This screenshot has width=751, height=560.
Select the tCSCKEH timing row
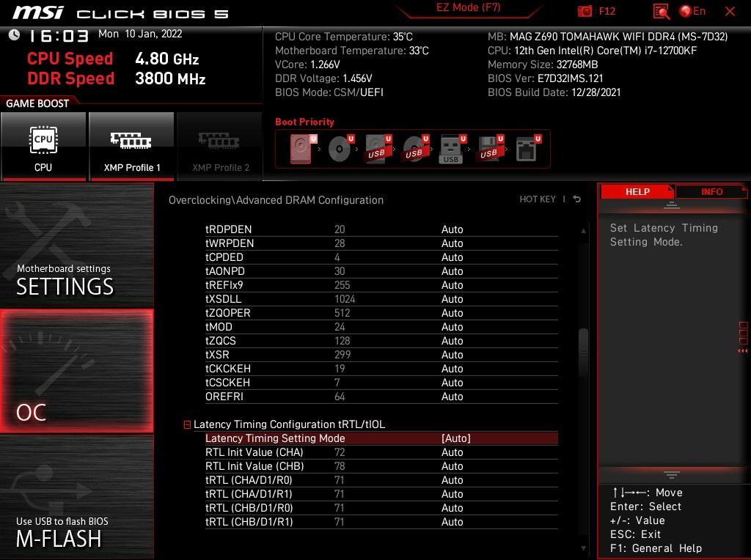pyautogui.click(x=381, y=383)
